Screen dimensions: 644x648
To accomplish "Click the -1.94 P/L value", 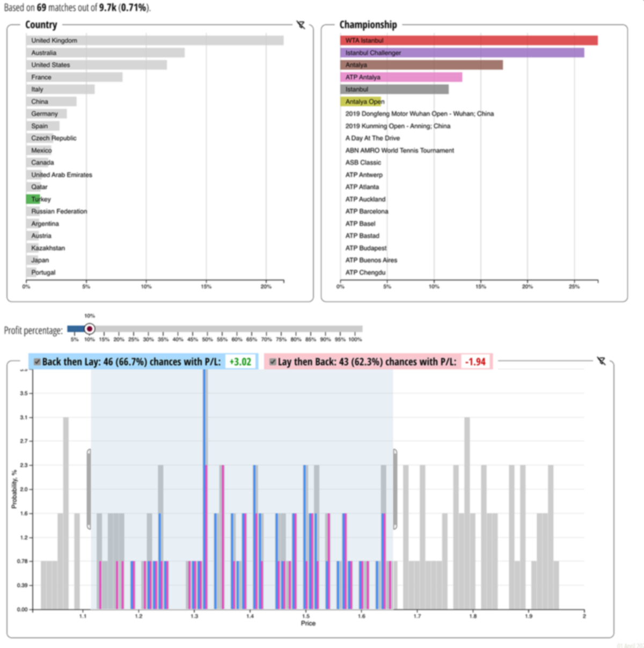I will point(475,362).
